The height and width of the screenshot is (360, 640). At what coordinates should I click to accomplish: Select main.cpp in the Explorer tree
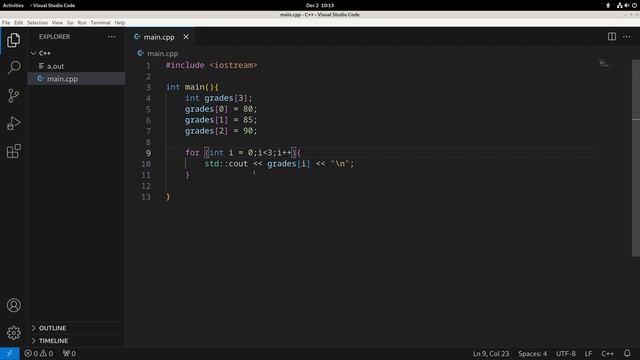coord(76,79)
